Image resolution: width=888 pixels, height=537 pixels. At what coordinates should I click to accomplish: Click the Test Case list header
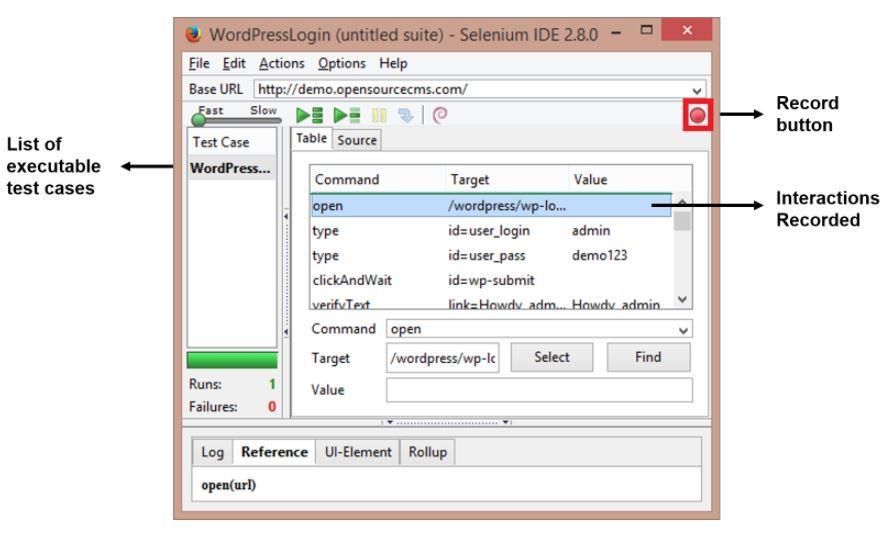[232, 142]
